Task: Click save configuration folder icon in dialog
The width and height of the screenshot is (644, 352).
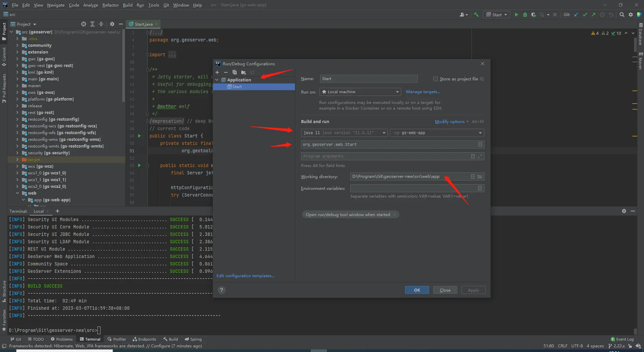Action: pos(243,73)
